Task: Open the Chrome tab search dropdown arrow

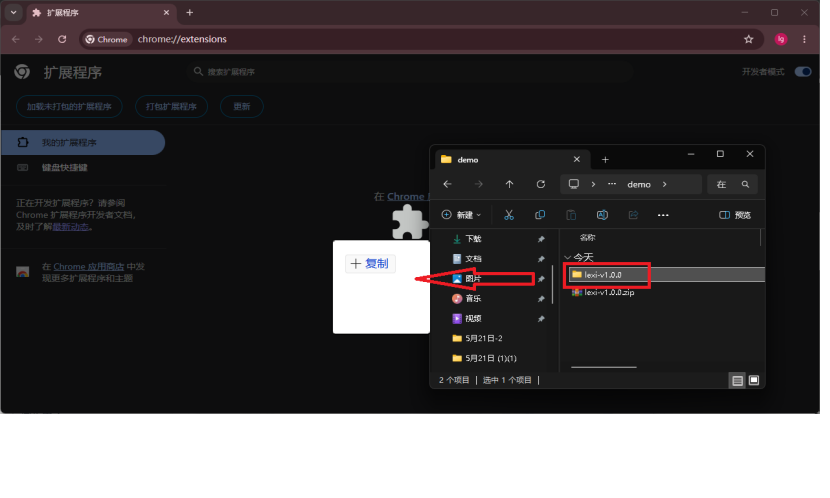Action: tap(14, 13)
